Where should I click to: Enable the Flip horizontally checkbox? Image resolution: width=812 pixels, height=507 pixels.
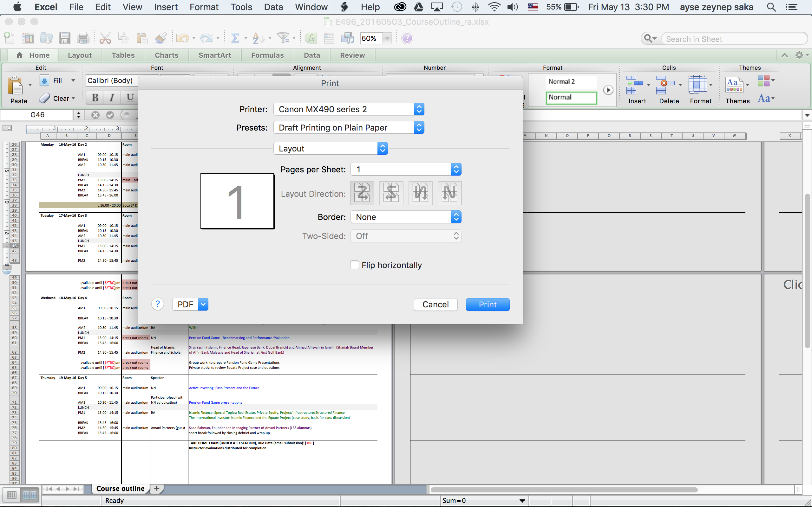354,265
